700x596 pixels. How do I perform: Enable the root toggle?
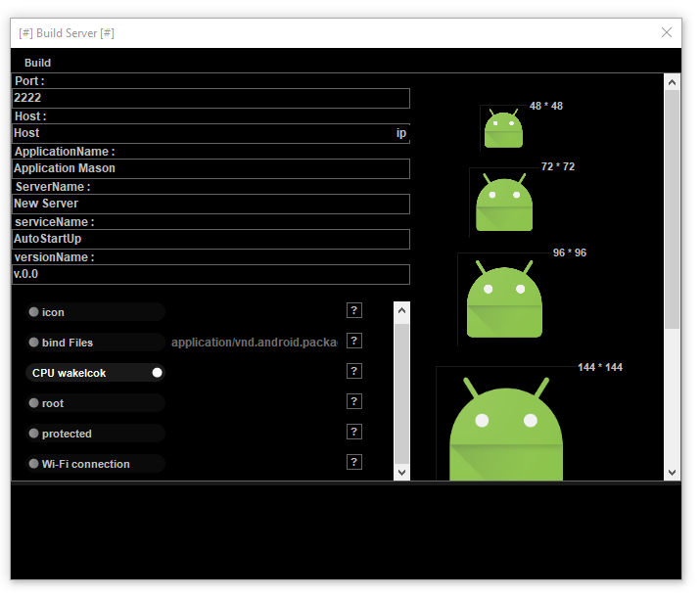click(95, 403)
